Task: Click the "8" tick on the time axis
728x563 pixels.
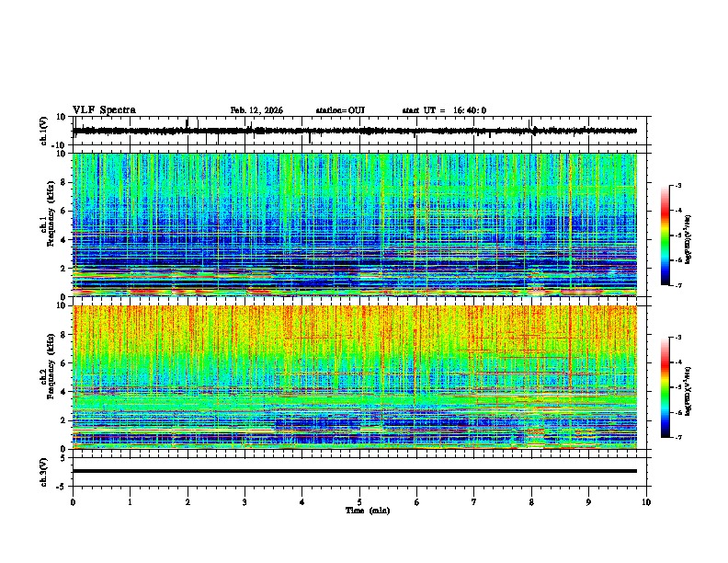Action: click(x=531, y=502)
